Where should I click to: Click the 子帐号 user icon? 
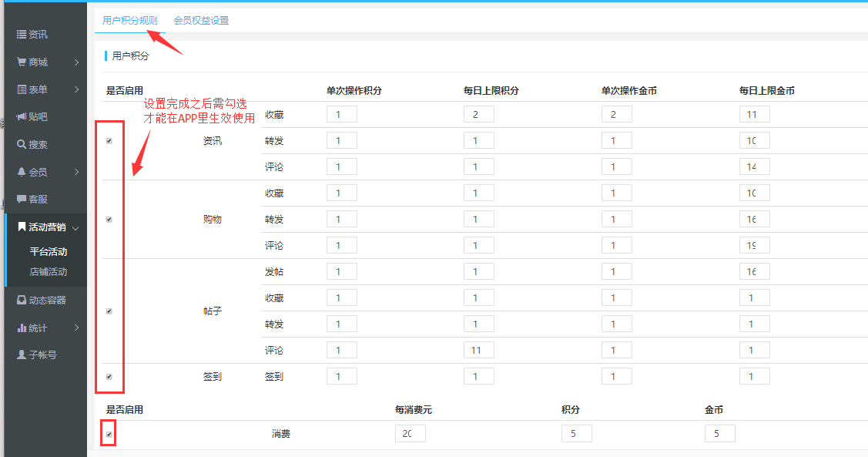coord(22,355)
